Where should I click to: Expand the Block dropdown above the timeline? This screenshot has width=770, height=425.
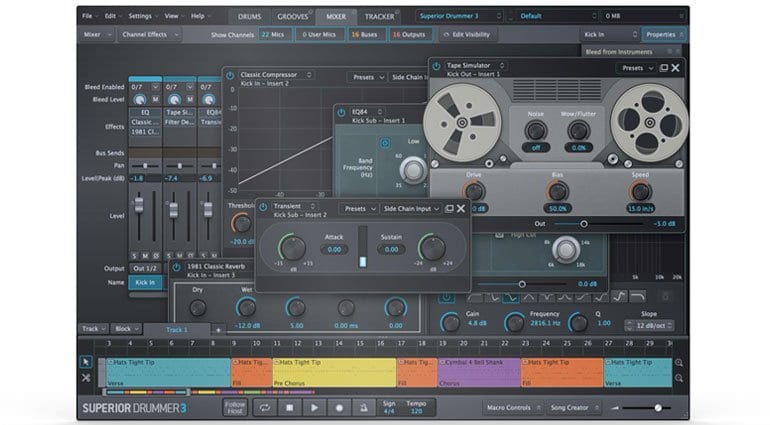coord(126,329)
